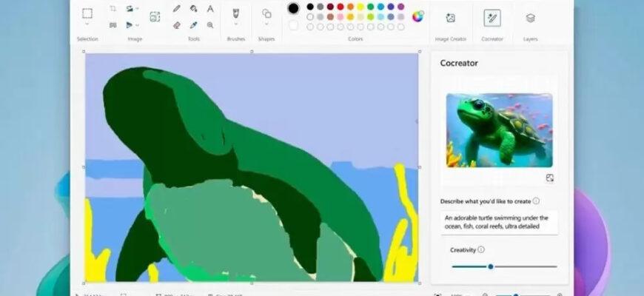Click the generated turtle image preview

tap(500, 130)
